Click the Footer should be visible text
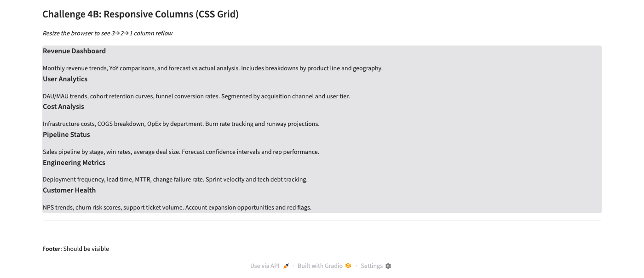This screenshot has width=644, height=278. [75, 249]
